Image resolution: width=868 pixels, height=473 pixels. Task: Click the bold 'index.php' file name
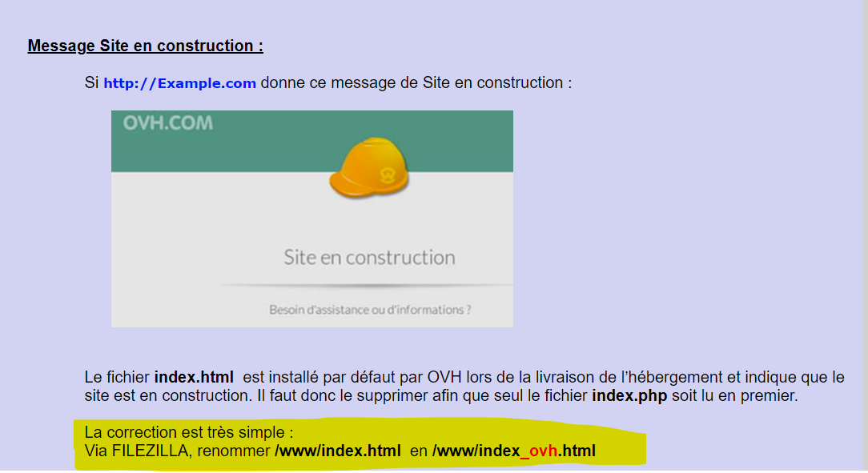pos(629,395)
